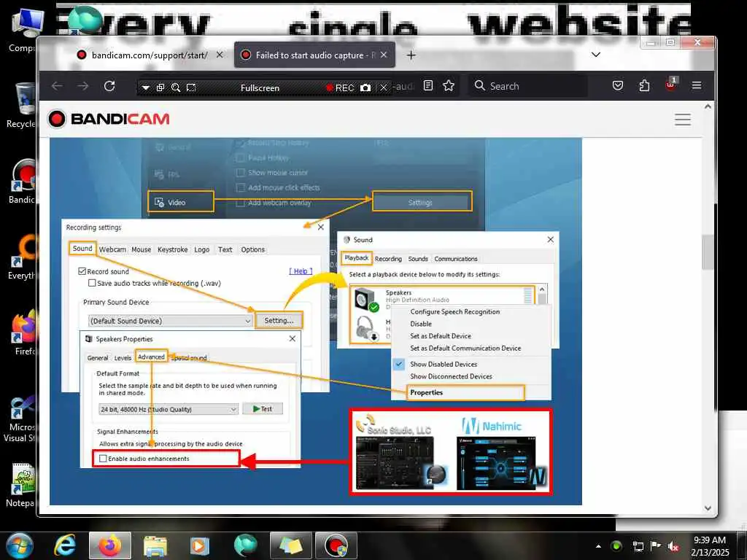Select rectangle area icon in Bandicam bar
This screenshot has width=747, height=560.
pyautogui.click(x=191, y=87)
